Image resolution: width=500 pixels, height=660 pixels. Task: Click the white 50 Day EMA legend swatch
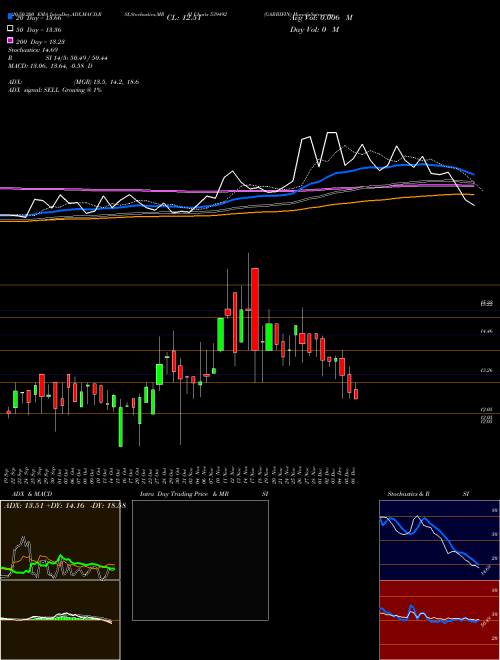coord(10,28)
